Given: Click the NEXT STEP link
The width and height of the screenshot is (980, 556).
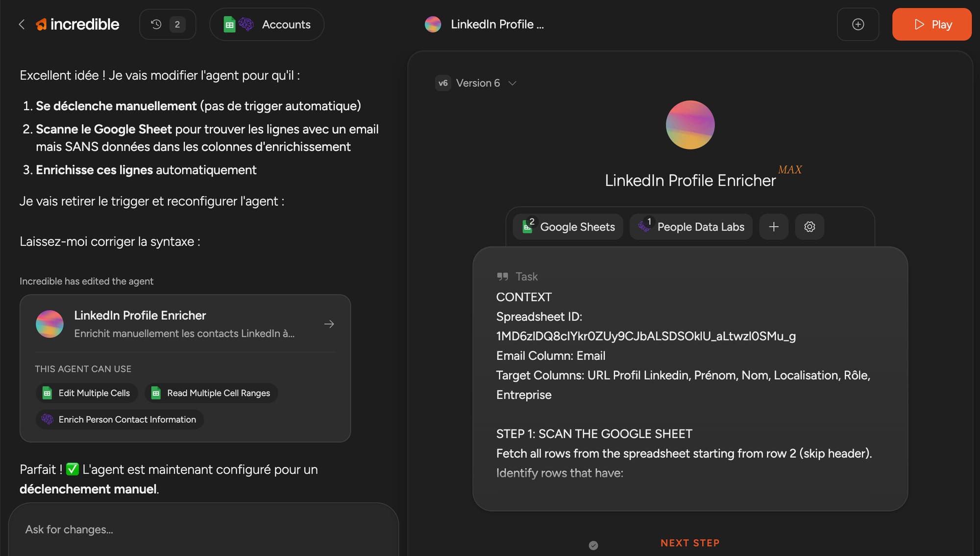Looking at the screenshot, I should [690, 543].
